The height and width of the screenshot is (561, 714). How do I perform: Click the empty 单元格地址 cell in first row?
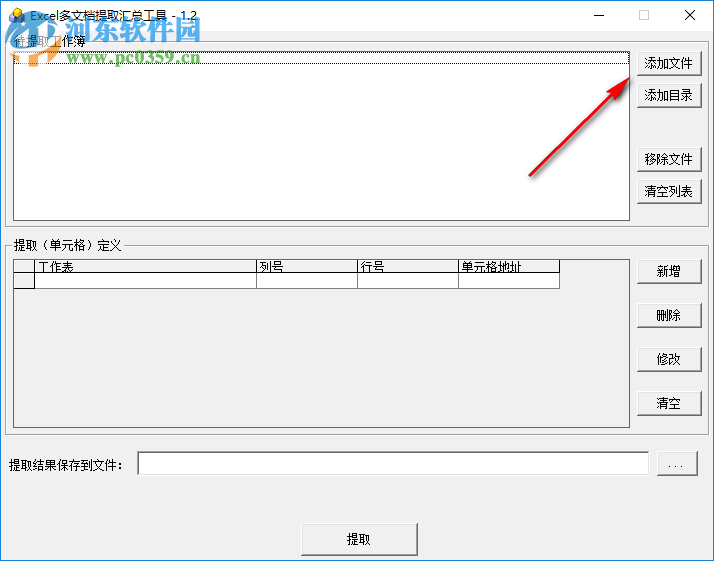509,280
